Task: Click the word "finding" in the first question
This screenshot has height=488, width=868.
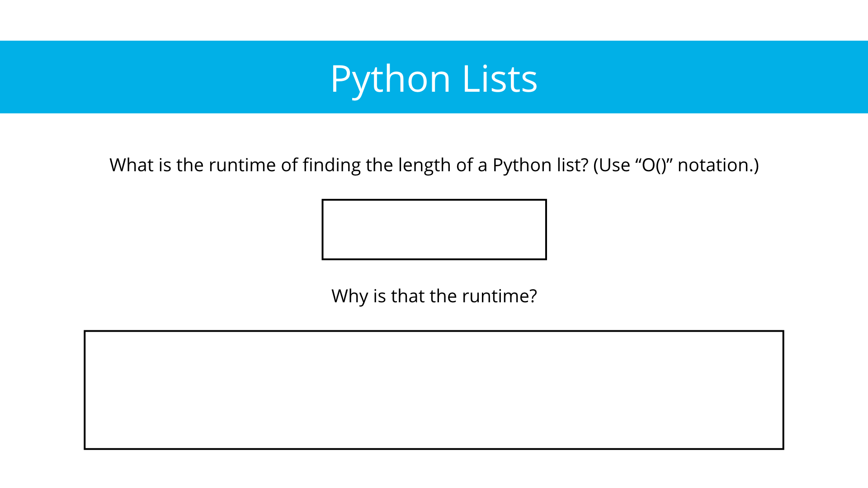Action: coord(331,165)
